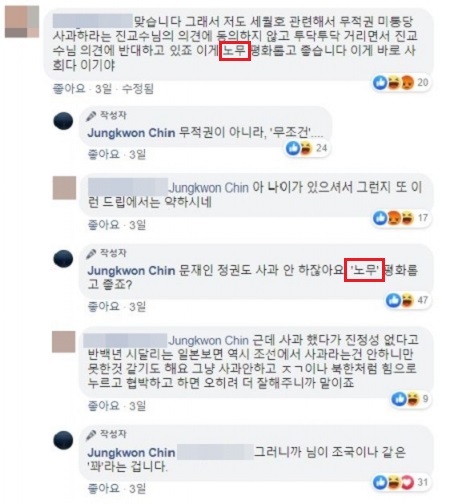Screen dimensions: 450x504
Task: Like the reply about '일본보면'
Action: pos(103,406)
